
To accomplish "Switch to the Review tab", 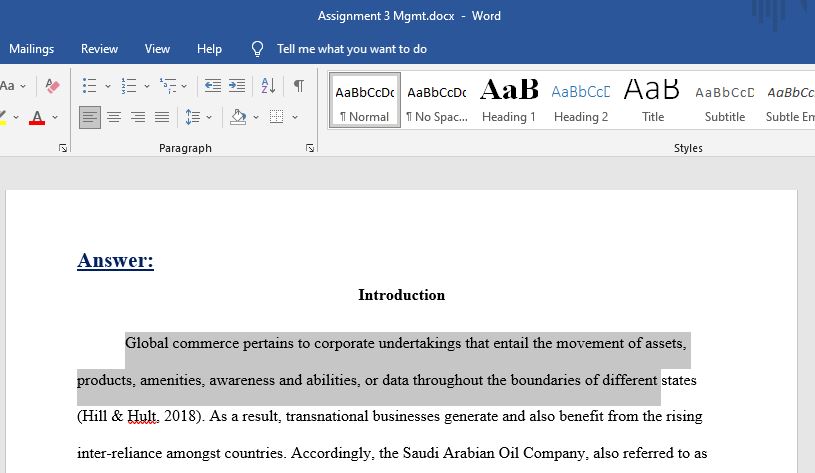I will (x=99, y=49).
